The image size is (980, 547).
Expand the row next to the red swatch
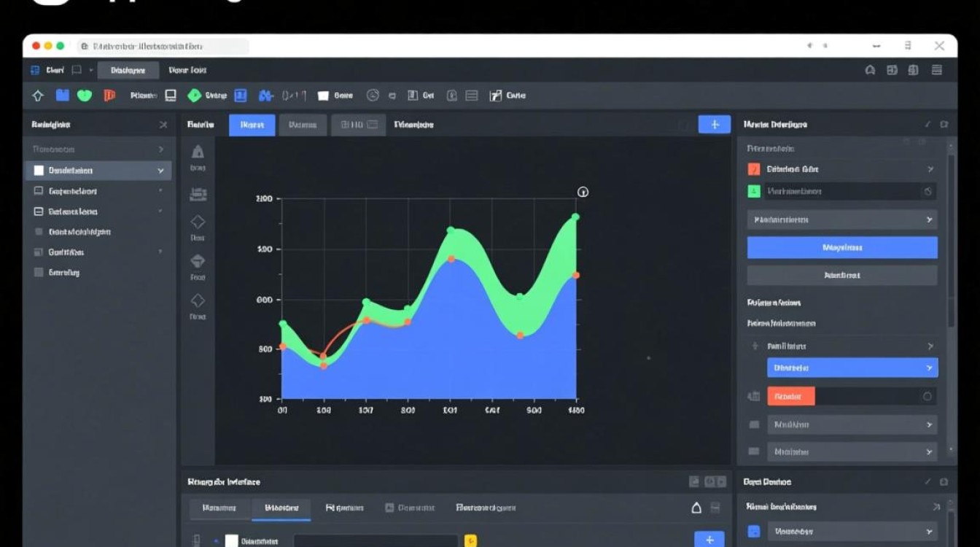click(x=929, y=169)
